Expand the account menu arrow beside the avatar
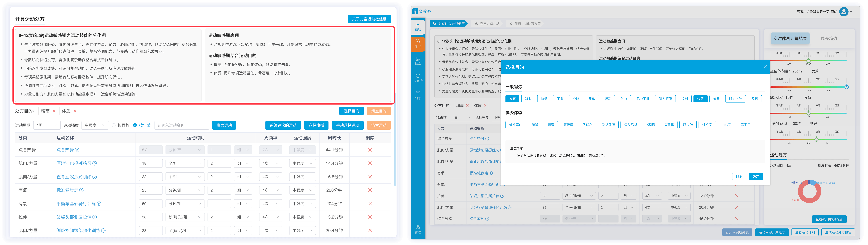Screen dimensions: 868x245 [851, 12]
